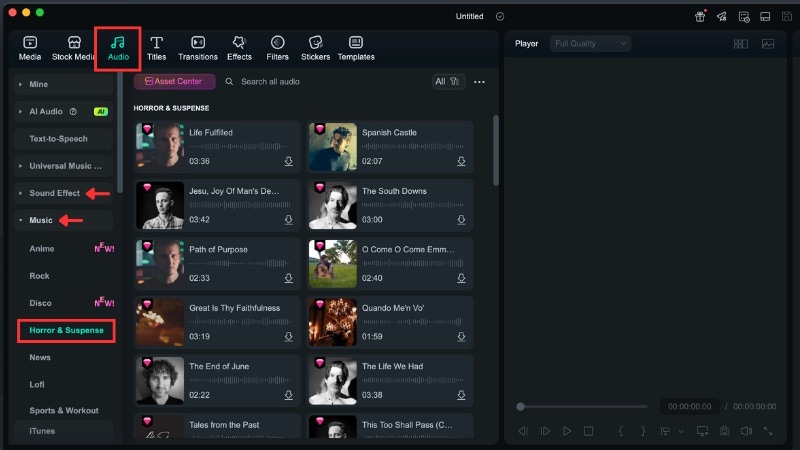Select the News music genre
The image size is (800, 450).
[40, 357]
